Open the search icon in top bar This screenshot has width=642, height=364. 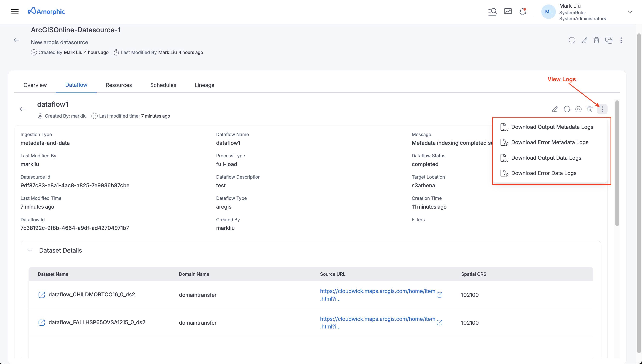coord(492,11)
